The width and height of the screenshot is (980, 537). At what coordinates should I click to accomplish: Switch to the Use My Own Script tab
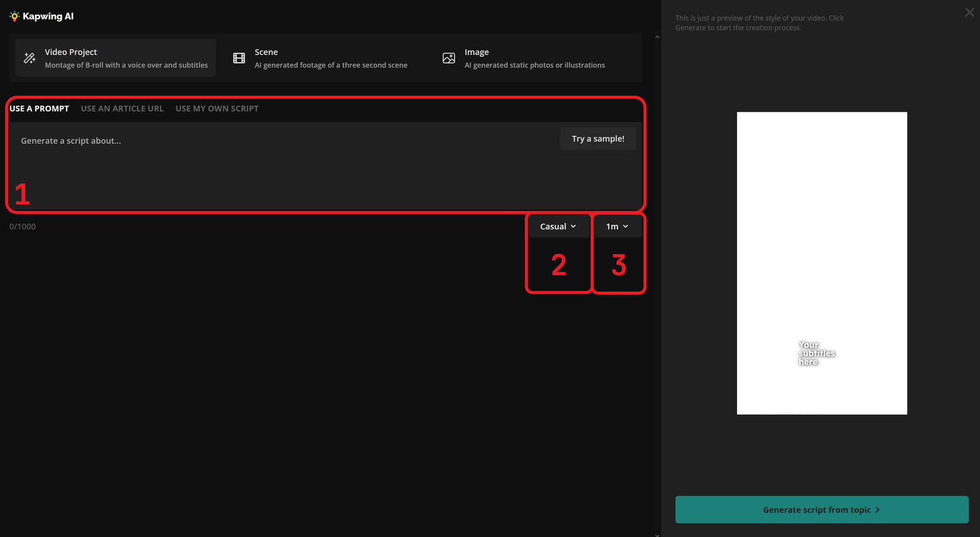(217, 109)
